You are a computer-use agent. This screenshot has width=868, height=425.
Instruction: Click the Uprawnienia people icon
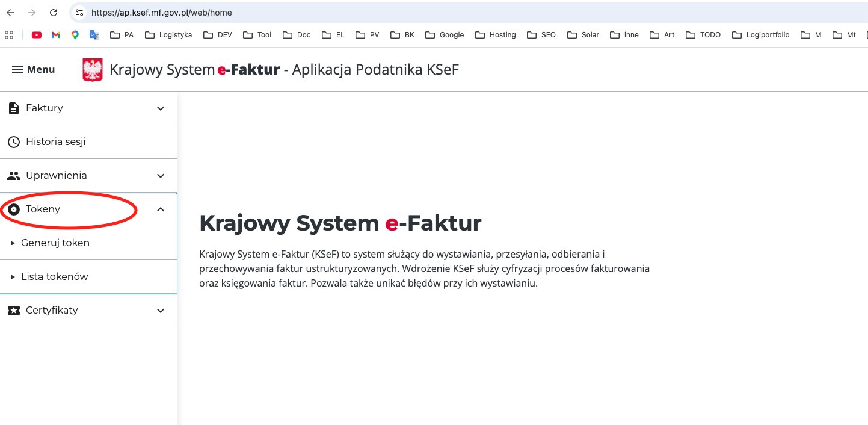click(x=13, y=176)
